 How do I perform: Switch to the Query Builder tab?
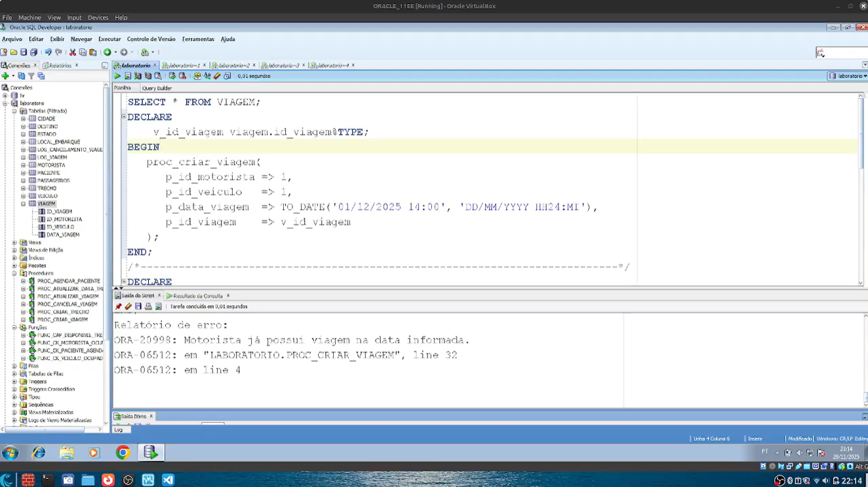[x=157, y=88]
